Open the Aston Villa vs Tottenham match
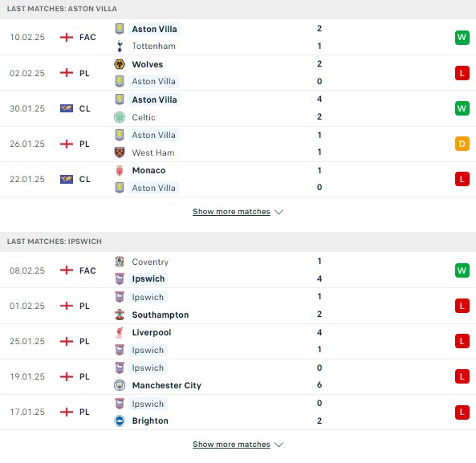The image size is (476, 463). click(x=238, y=38)
